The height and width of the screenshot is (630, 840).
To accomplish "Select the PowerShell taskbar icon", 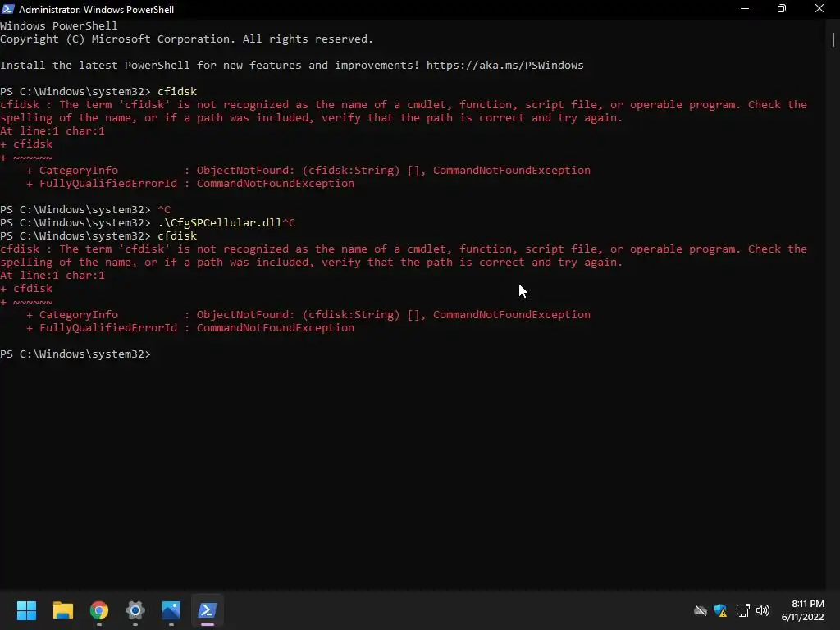I will click(x=208, y=610).
